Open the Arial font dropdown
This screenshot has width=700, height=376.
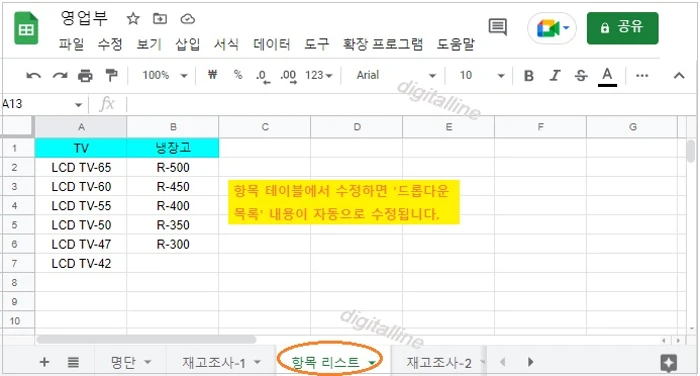click(x=396, y=75)
